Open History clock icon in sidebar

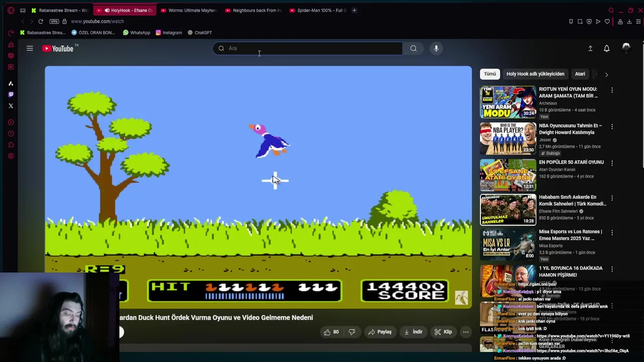(x=11, y=134)
